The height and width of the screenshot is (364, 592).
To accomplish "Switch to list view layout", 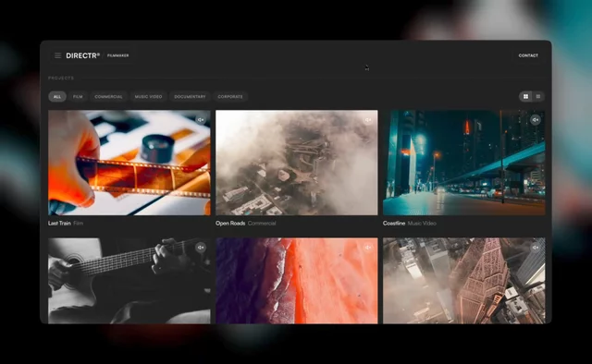I will click(538, 97).
